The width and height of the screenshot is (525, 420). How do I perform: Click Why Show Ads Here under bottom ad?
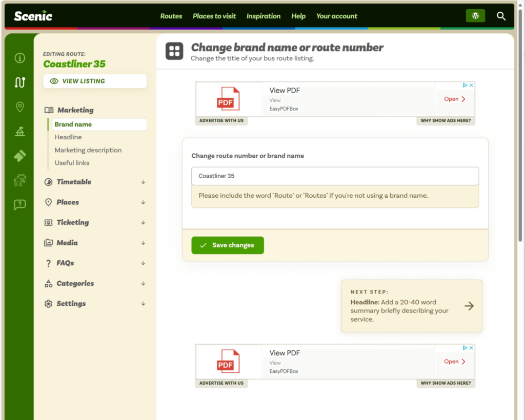[x=446, y=383]
